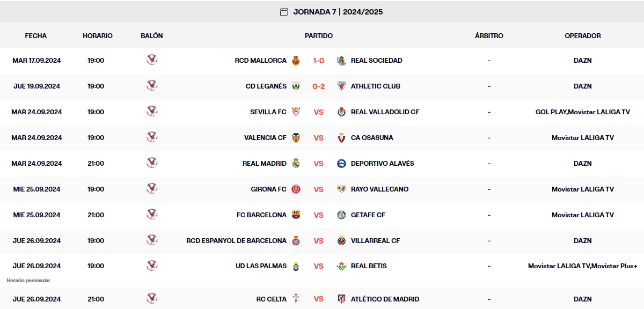This screenshot has width=644, height=309.
Task: Open Deportivo Alavés team link
Action: (382, 164)
